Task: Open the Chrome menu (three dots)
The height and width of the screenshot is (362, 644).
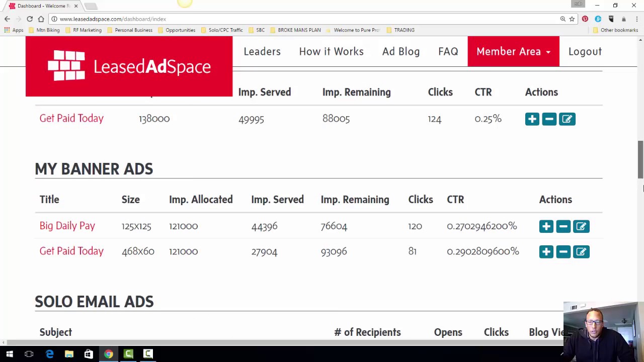Action: point(636,19)
